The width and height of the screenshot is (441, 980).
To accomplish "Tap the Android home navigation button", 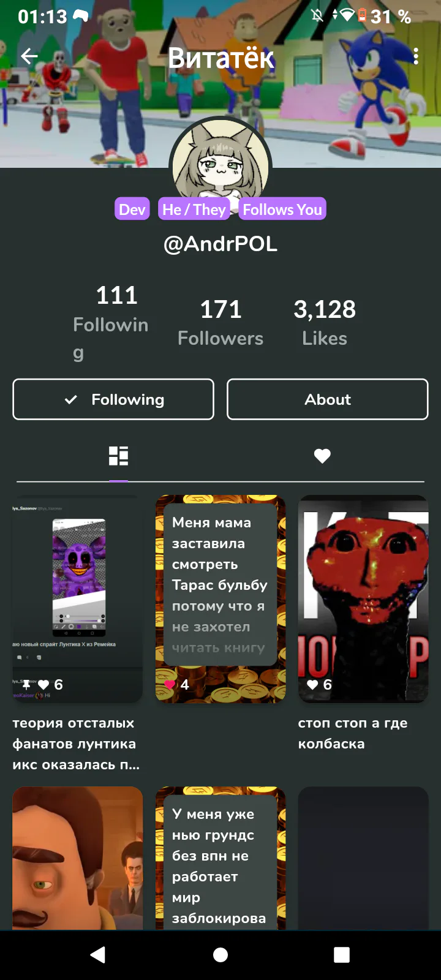I will pos(221,955).
